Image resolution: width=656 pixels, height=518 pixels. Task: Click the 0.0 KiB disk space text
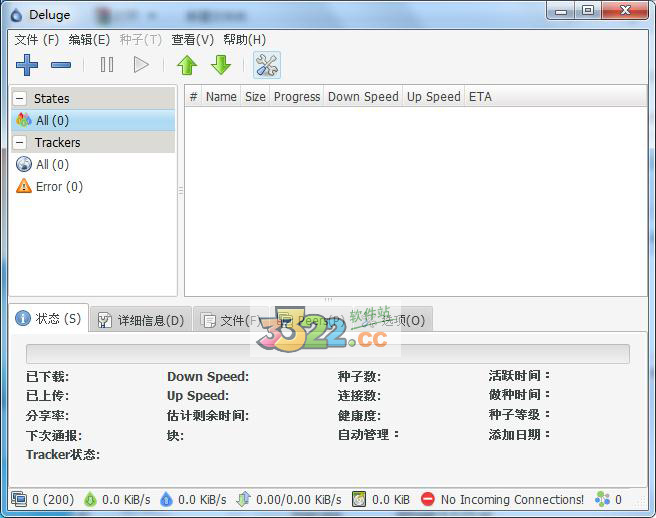pos(391,500)
